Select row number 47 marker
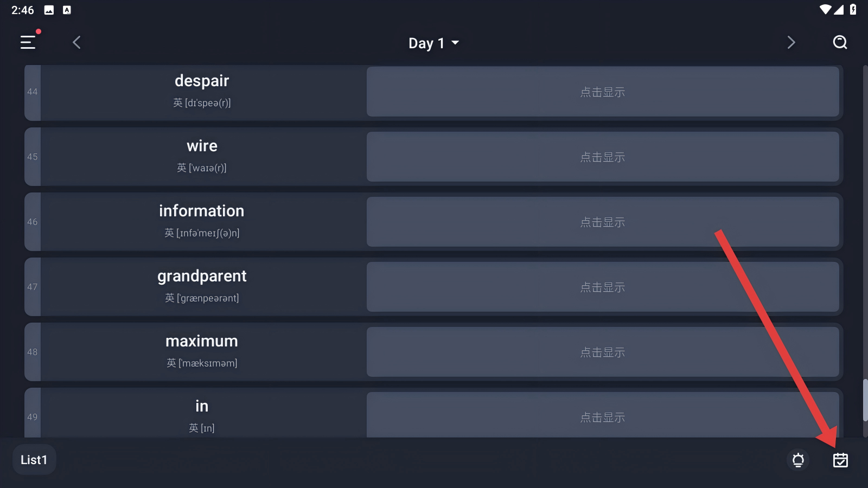Screen dimensions: 868x488 33,287
